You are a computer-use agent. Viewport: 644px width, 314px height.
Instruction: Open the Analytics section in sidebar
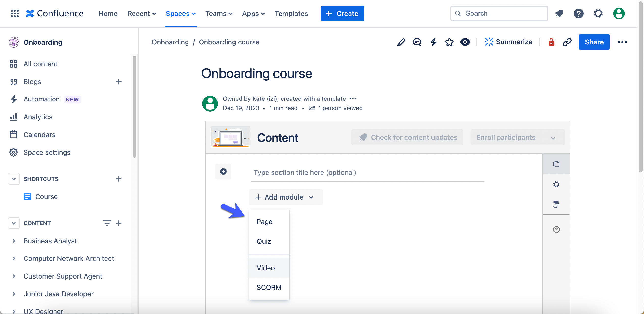(x=38, y=117)
